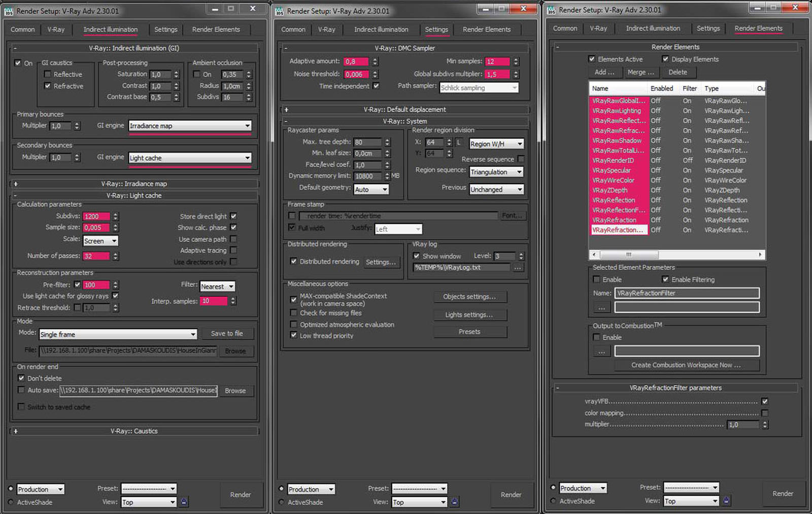Image resolution: width=812 pixels, height=514 pixels.
Task: Toggle Elements Active checkbox
Action: tap(592, 59)
